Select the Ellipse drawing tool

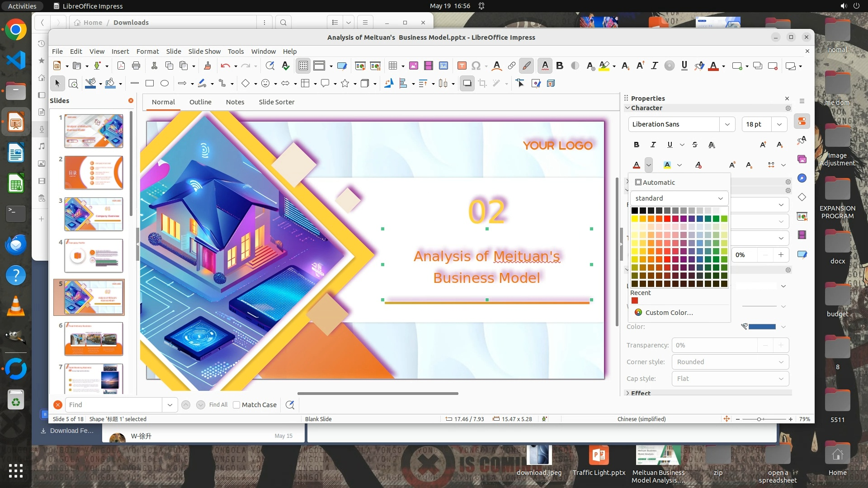[x=165, y=83]
